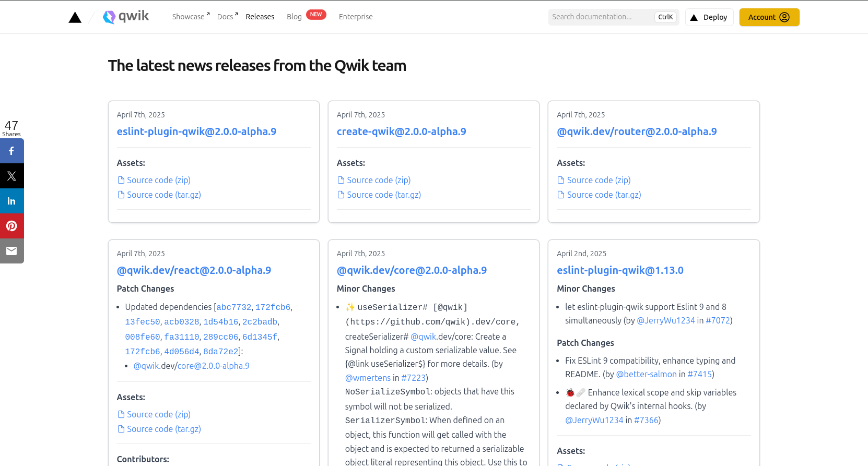Download react alpha.9 Source code (tar.gz)
Screen dimensions: 868x468
[x=164, y=429]
